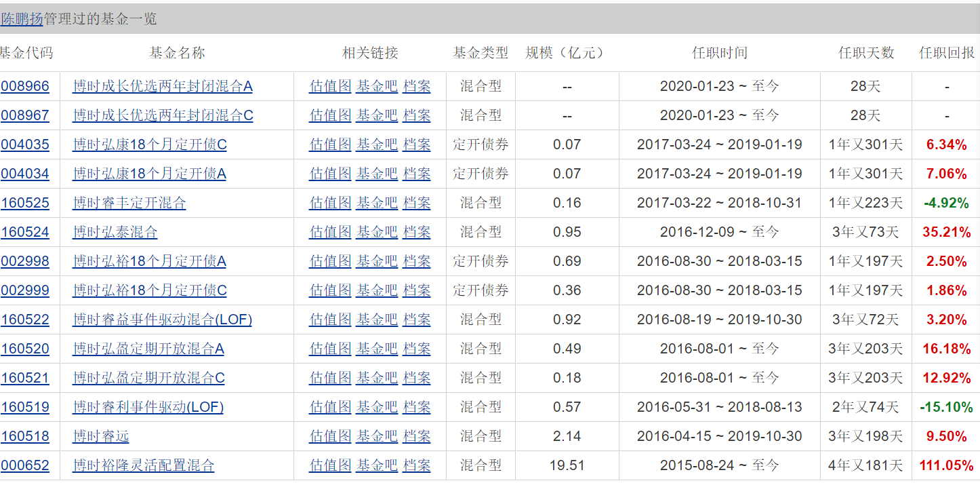Click 档案 for 博时弘泰混合
The width and height of the screenshot is (980, 483).
[417, 232]
